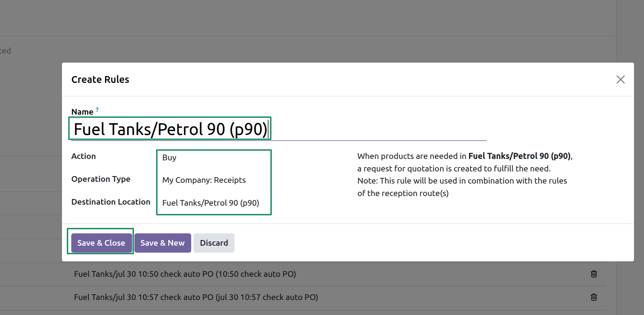
Task: Click the Discard button
Action: coord(214,243)
